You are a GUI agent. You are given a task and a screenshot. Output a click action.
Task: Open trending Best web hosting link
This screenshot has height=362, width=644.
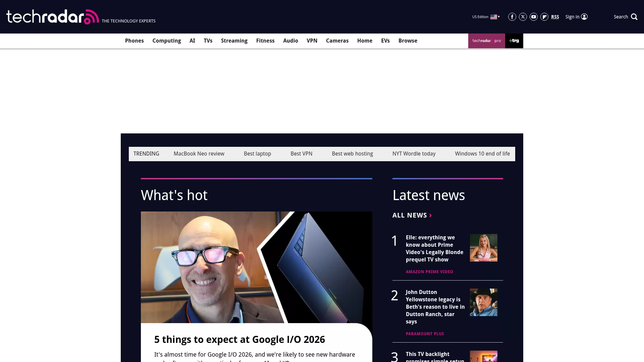tap(352, 154)
